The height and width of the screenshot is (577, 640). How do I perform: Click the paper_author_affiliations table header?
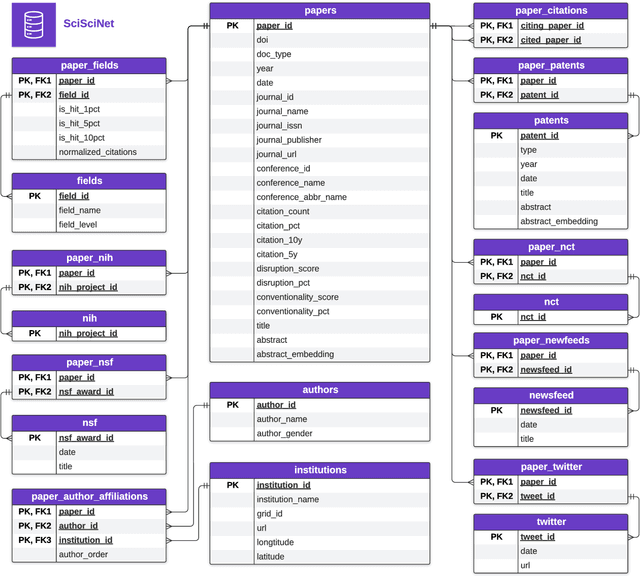89,496
